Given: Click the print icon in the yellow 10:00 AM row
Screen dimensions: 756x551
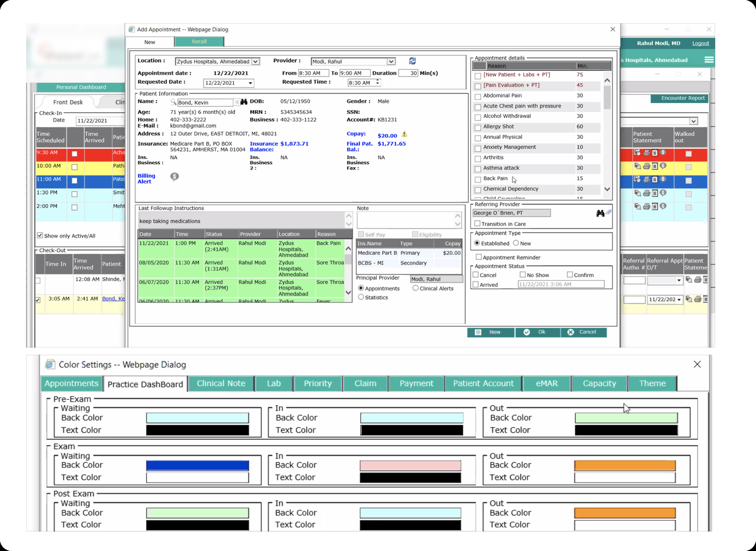Looking at the screenshot, I should coord(646,166).
